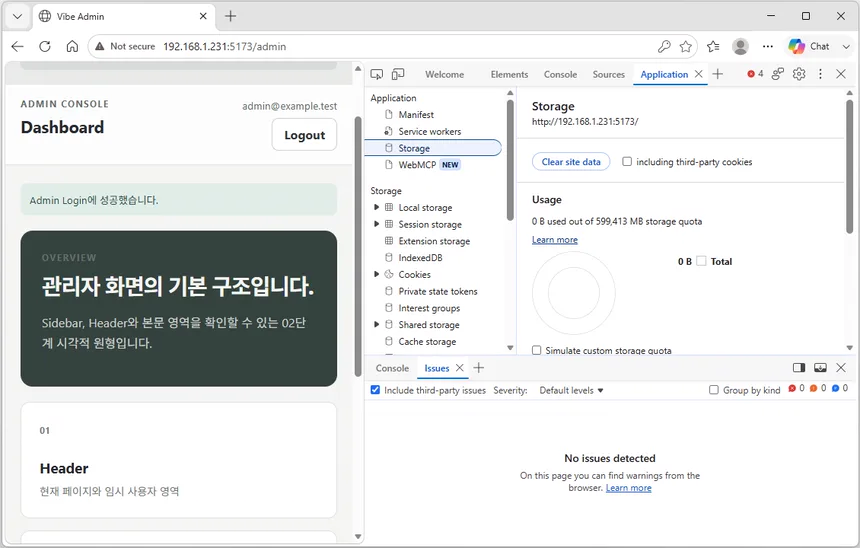860x548 pixels.
Task: Open customize and control DevTools menu
Action: pos(821,74)
